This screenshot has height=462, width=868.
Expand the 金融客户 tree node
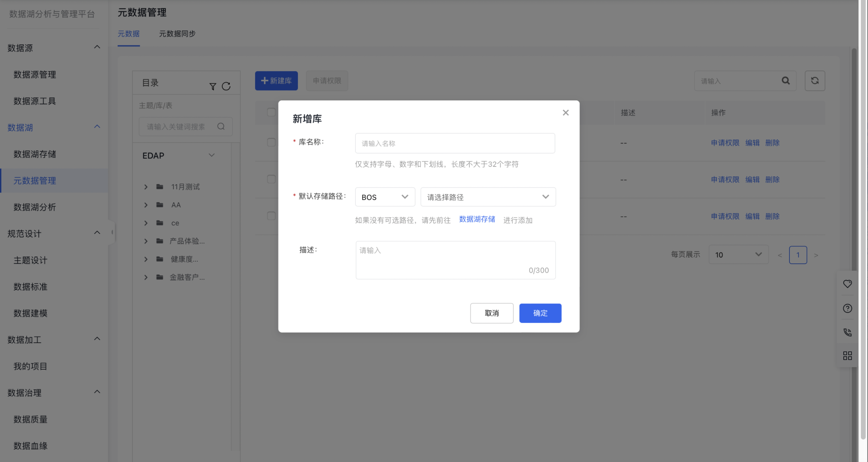146,277
